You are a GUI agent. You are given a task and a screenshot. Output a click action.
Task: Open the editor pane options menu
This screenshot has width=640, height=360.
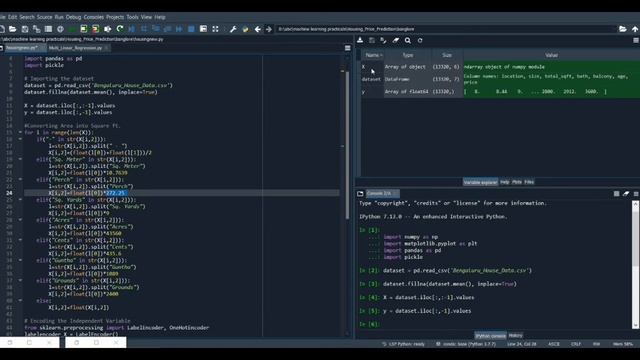pos(347,48)
